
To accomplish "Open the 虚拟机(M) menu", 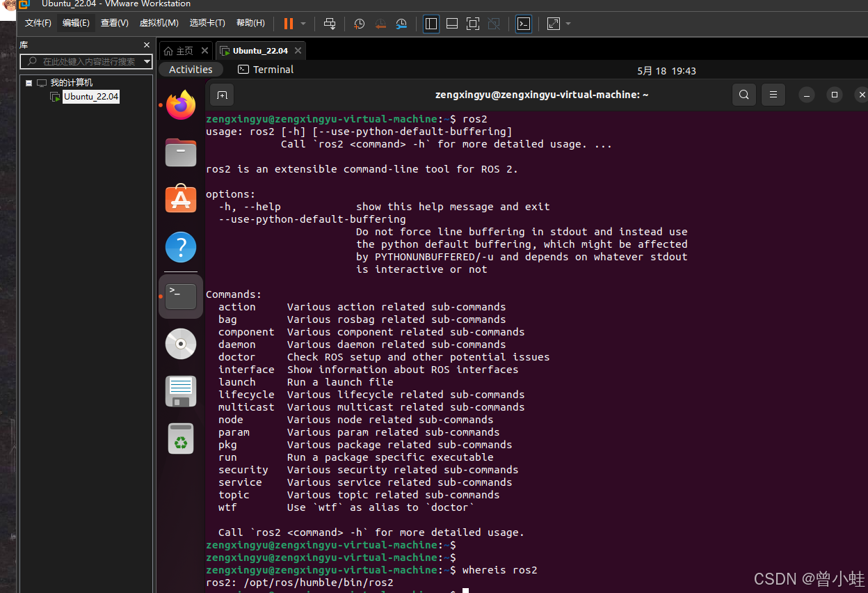I will point(159,23).
